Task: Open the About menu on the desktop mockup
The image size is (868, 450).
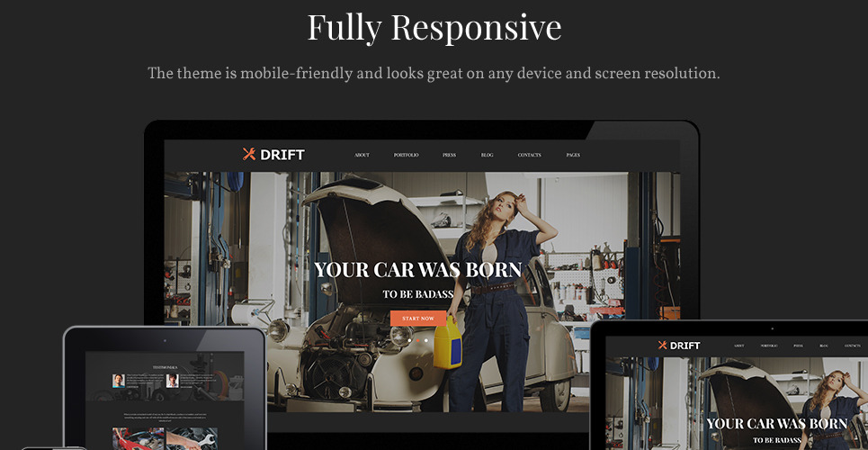Action: click(362, 155)
